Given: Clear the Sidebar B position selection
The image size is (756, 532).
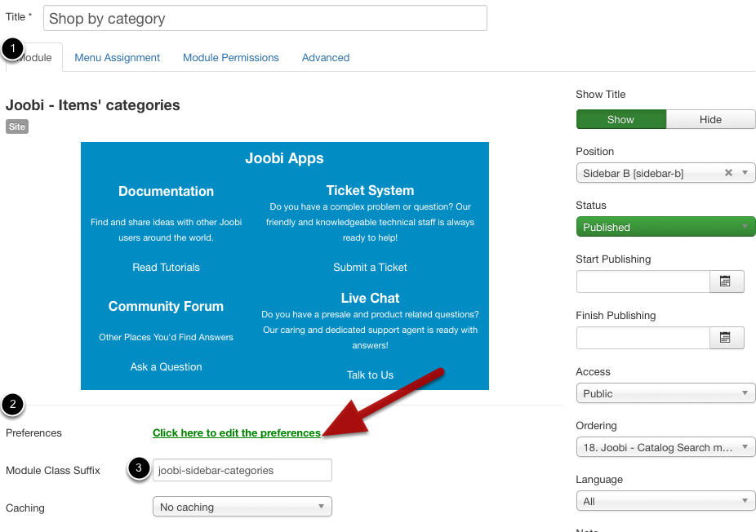Looking at the screenshot, I should tap(728, 172).
